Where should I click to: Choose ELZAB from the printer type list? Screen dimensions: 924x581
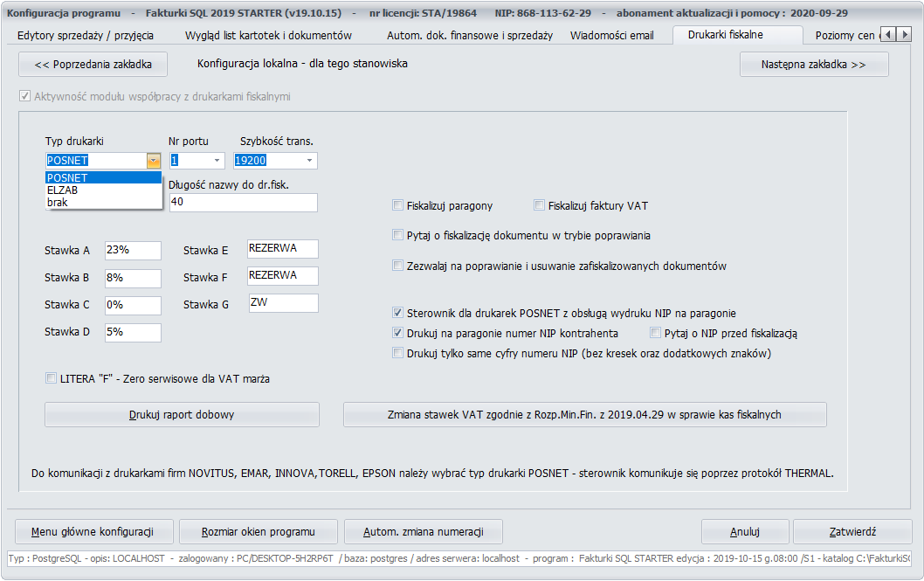tap(103, 190)
